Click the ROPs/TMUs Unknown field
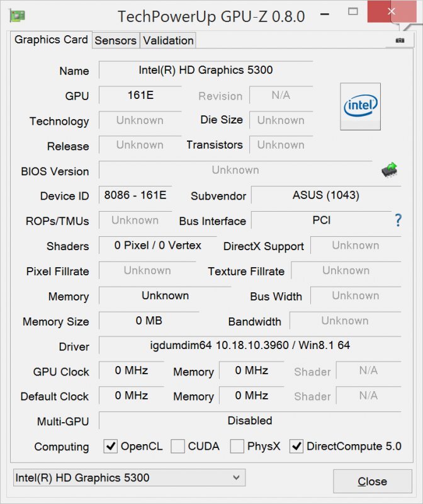Screen dimensions: 423x504 point(135,220)
